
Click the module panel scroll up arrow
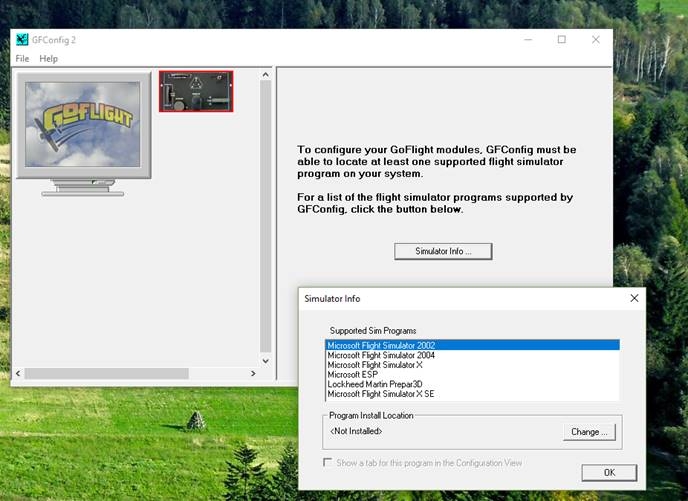tap(265, 75)
